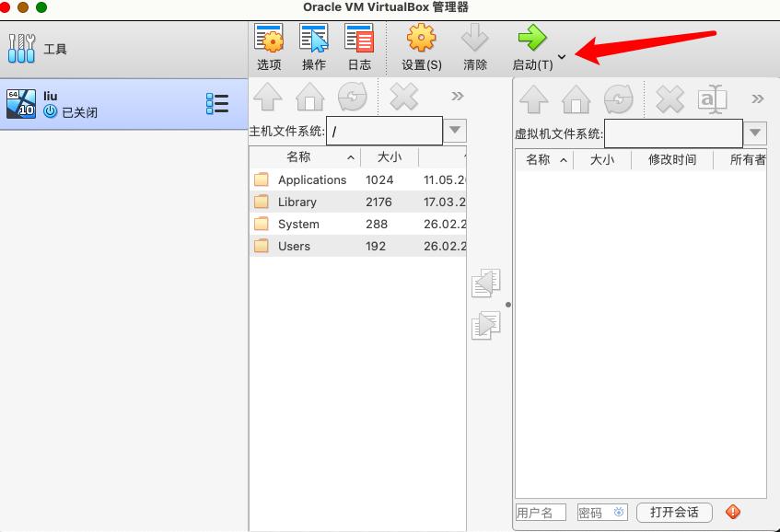Image resolution: width=780 pixels, height=532 pixels.
Task: Click the rename icon in guest panel
Action: click(713, 98)
